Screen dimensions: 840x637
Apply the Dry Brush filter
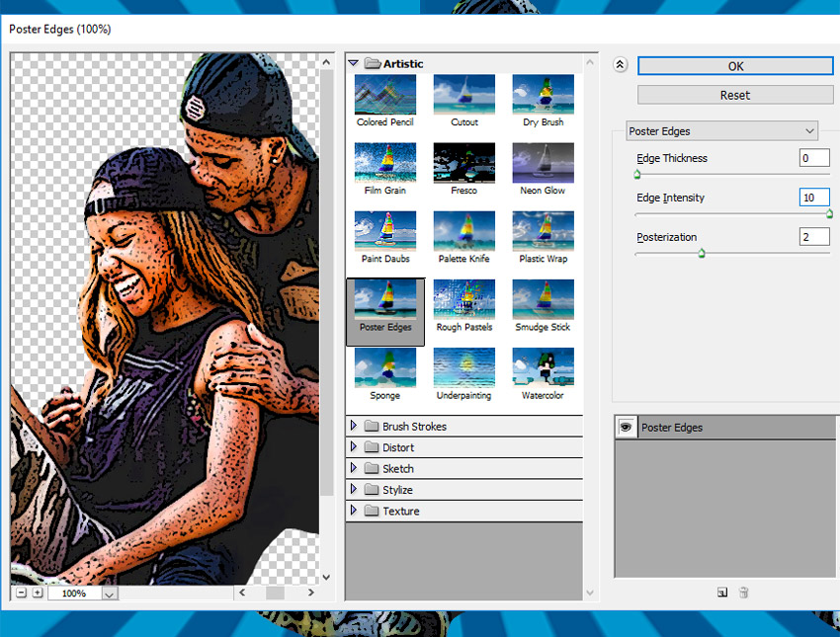(x=543, y=96)
